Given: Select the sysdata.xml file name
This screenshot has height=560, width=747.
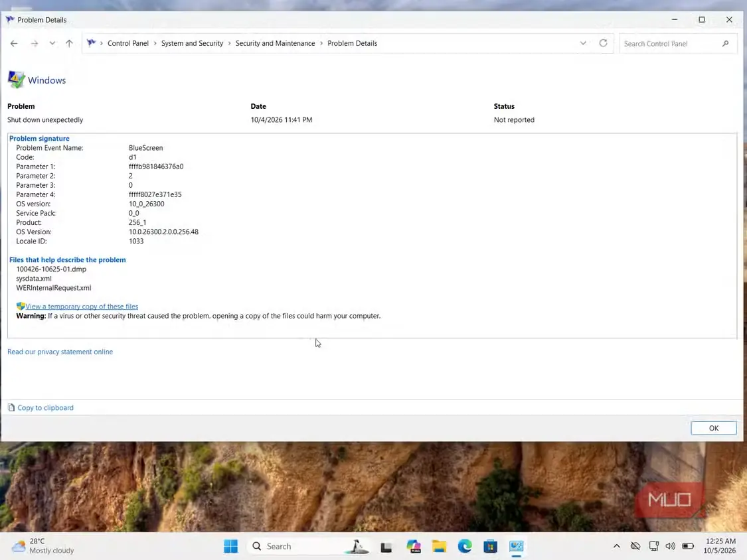Looking at the screenshot, I should coord(34,279).
